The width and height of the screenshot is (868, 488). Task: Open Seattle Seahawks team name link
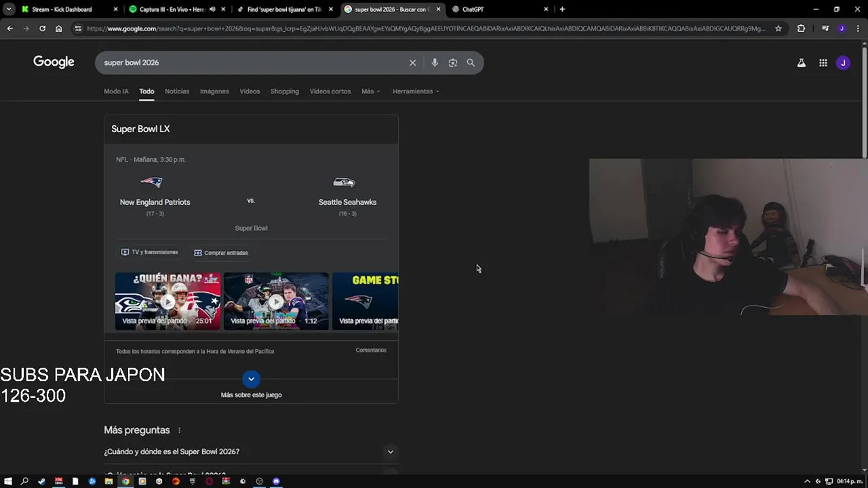[347, 202]
